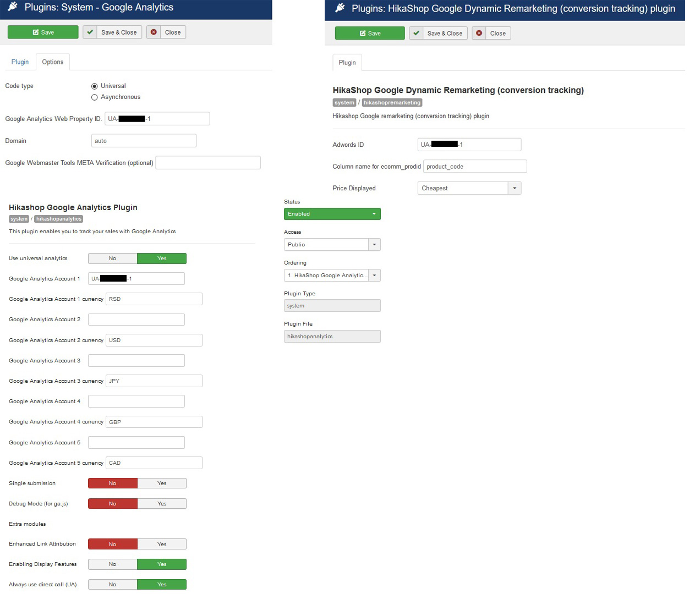Click Save & Close in Google Analytics window
This screenshot has height=594, width=700.
pyautogui.click(x=113, y=32)
